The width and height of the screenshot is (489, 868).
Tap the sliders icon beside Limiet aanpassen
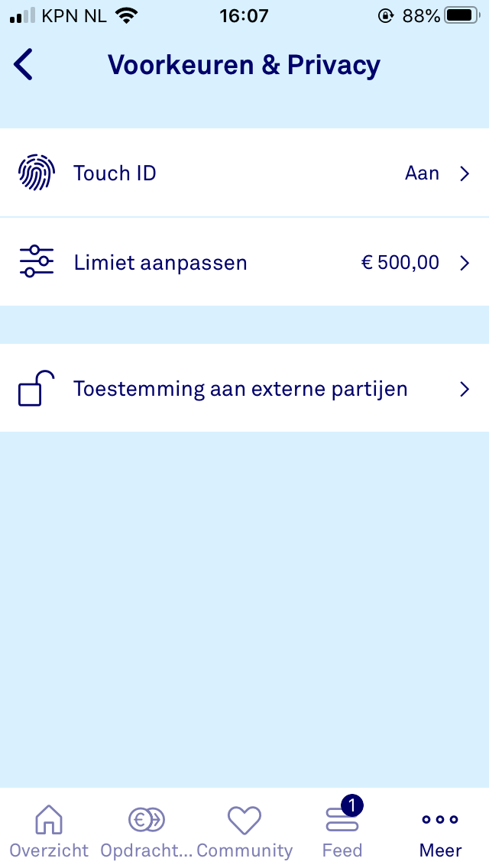37,261
